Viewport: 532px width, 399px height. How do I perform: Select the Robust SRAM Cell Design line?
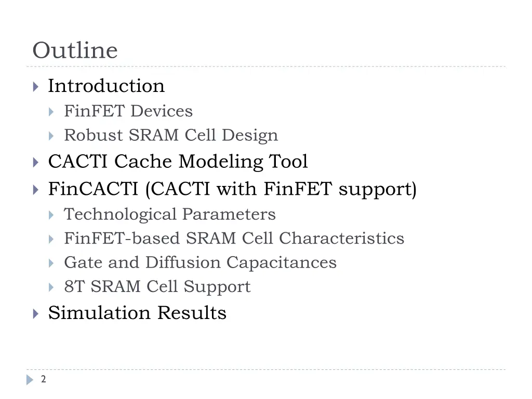(x=171, y=136)
